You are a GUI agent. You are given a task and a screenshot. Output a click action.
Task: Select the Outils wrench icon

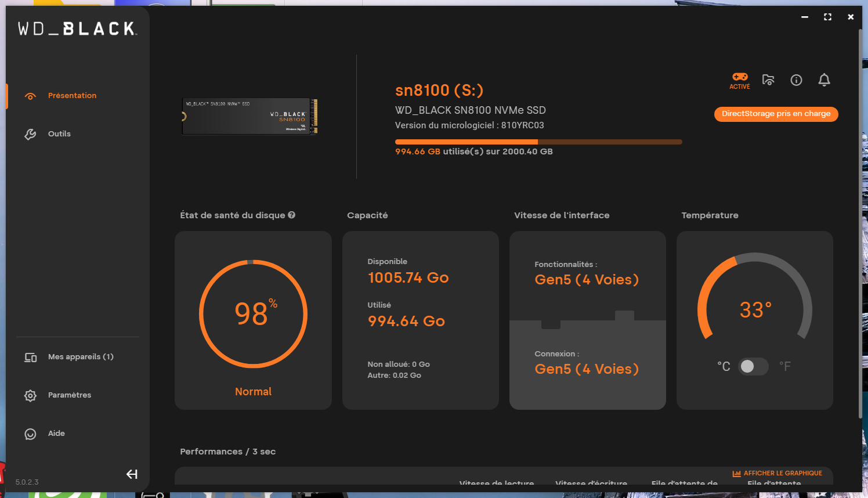30,133
